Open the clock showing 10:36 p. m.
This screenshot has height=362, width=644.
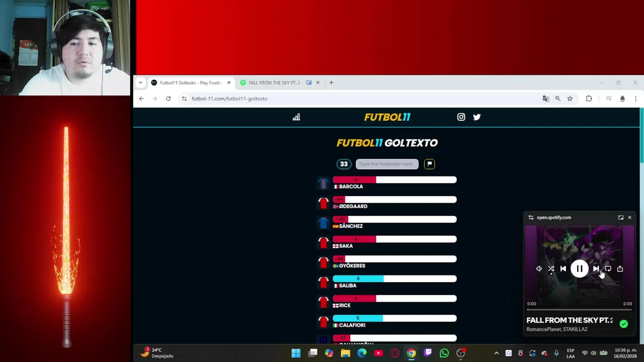pyautogui.click(x=625, y=353)
